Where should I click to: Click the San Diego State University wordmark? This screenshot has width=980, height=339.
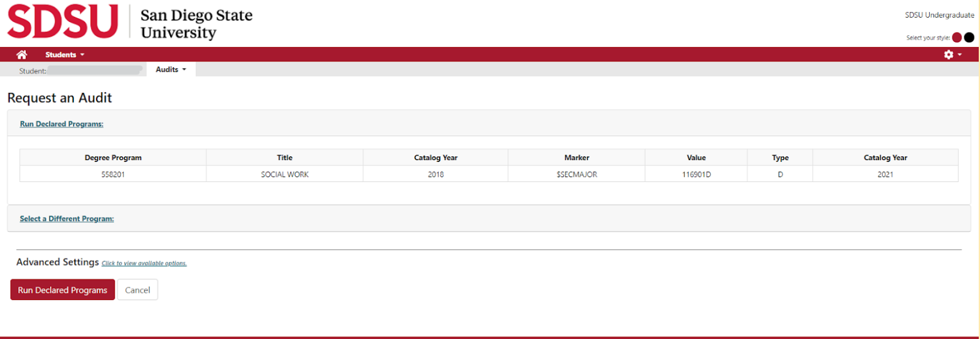pos(196,24)
